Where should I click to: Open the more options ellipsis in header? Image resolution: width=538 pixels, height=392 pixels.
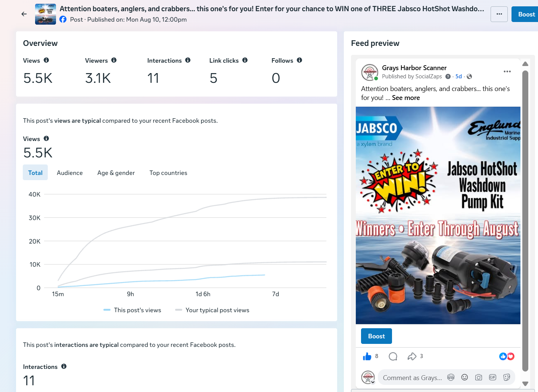pos(499,14)
